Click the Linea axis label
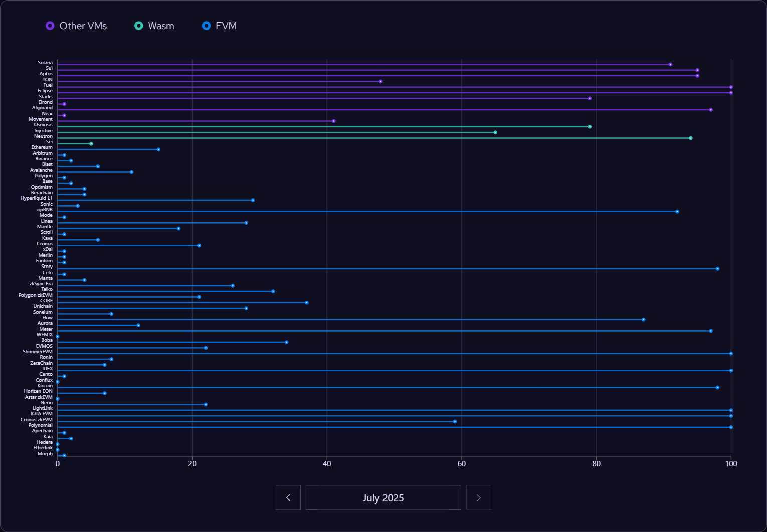Viewport: 767px width, 532px height. [x=47, y=221]
